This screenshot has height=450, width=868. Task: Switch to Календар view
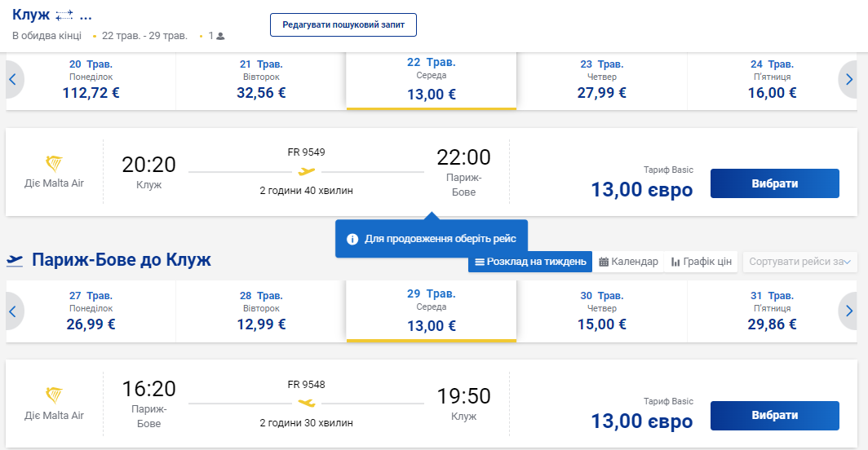point(628,262)
